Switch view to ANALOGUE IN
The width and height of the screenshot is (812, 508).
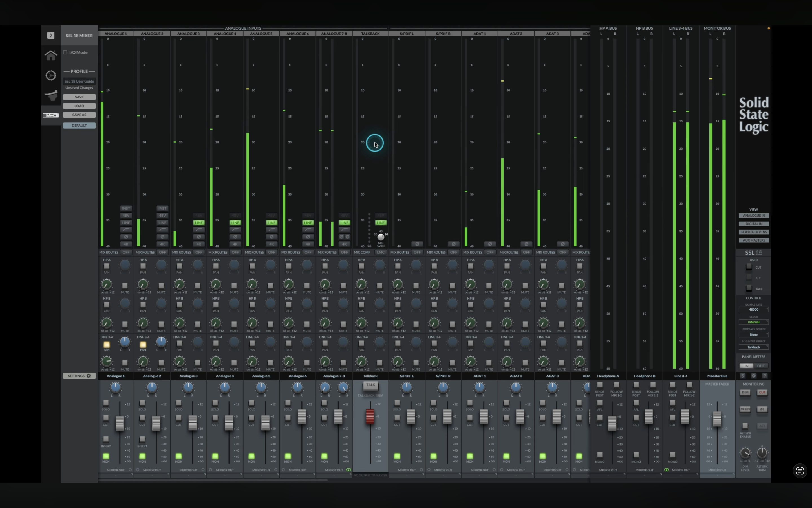[754, 216]
